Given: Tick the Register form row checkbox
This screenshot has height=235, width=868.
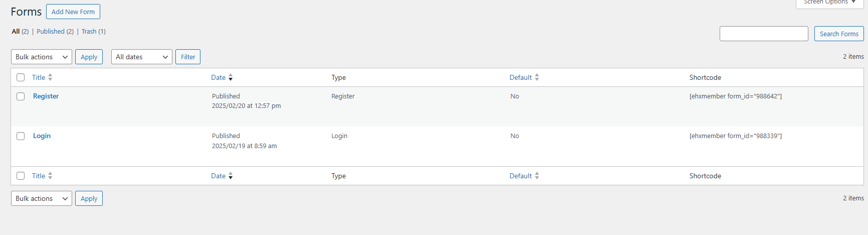Looking at the screenshot, I should (x=21, y=96).
